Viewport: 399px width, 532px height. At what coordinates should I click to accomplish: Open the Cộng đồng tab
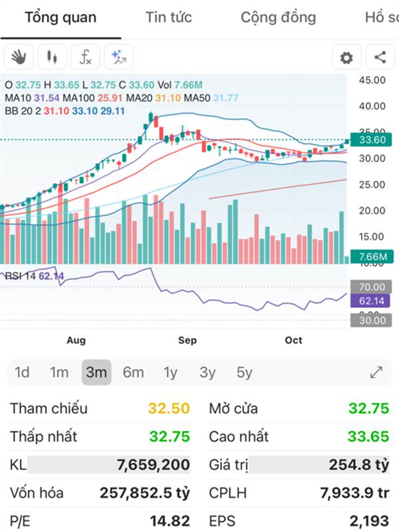coord(278,18)
